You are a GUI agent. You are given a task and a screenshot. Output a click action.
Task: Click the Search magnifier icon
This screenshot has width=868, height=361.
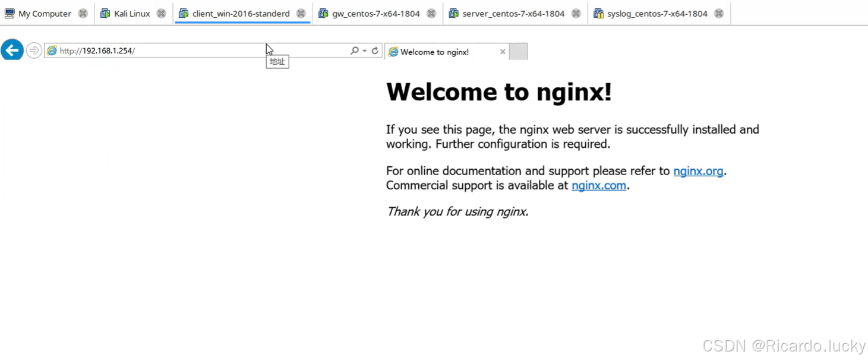tap(353, 50)
